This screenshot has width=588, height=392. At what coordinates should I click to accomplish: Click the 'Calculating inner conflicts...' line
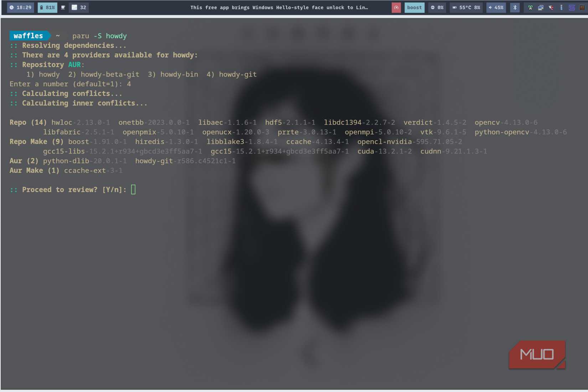coord(78,103)
